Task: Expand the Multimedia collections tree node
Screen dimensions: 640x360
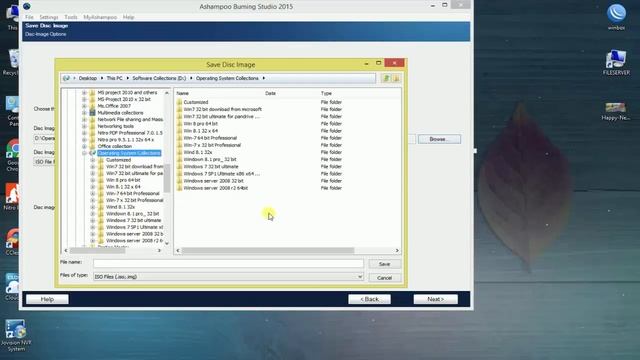Action: (84, 113)
